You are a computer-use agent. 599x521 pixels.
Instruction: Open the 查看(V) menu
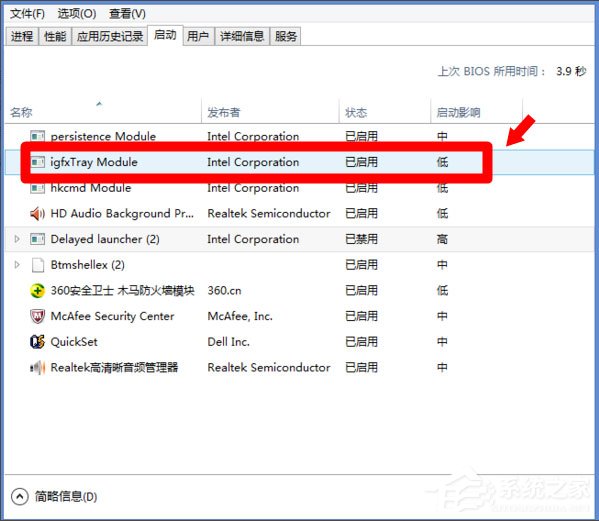[x=127, y=14]
